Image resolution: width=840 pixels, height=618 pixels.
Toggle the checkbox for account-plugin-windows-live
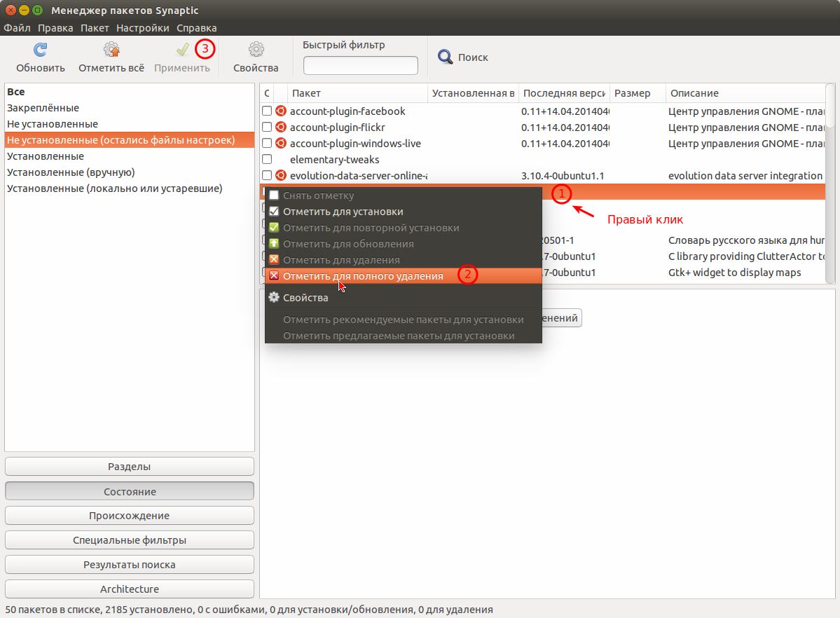(267, 143)
